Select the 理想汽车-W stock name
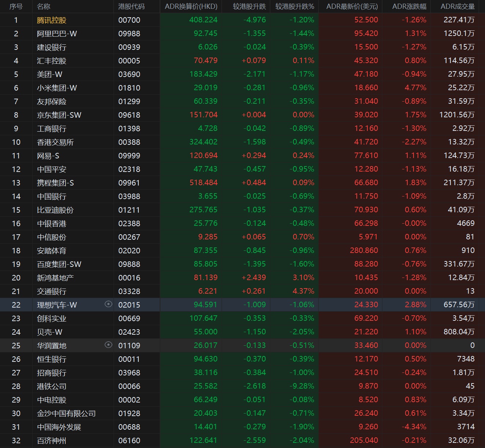The image size is (485, 448). point(57,305)
